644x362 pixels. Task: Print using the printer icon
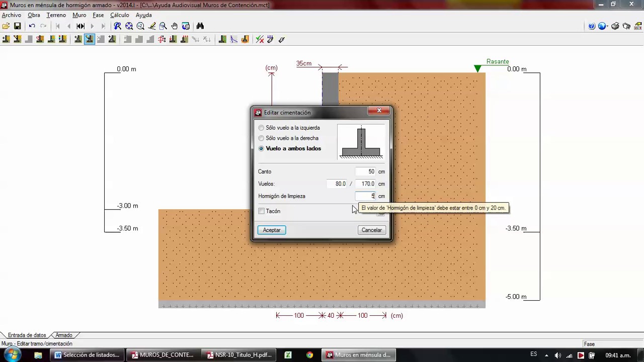coord(615,26)
